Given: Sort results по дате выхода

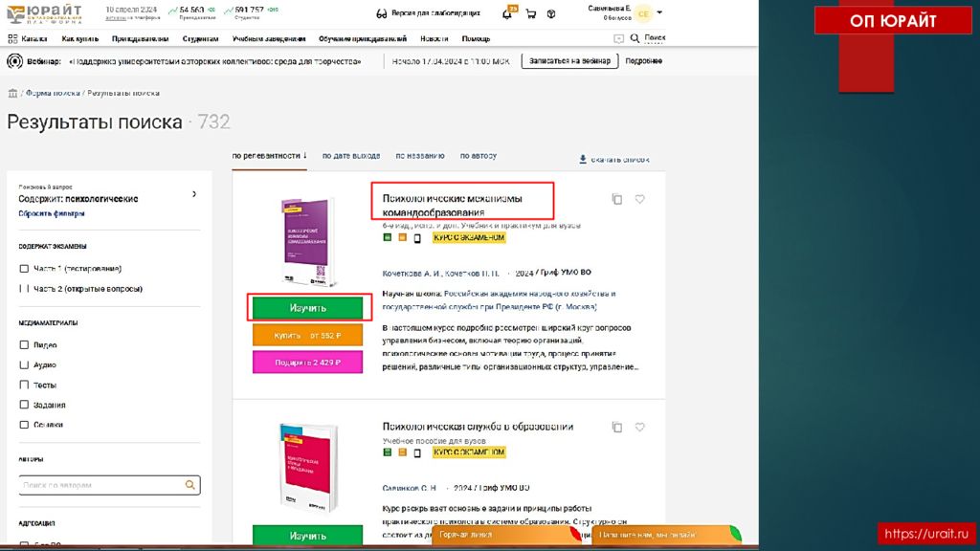Looking at the screenshot, I should [351, 156].
